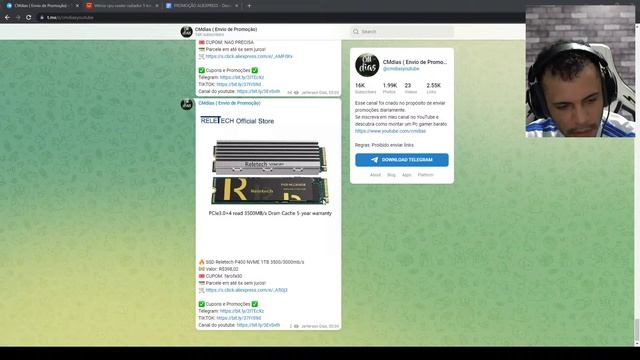Open Telegram bit.ly link in Reletech message
Screen dimensions: 640x360
(x=242, y=311)
